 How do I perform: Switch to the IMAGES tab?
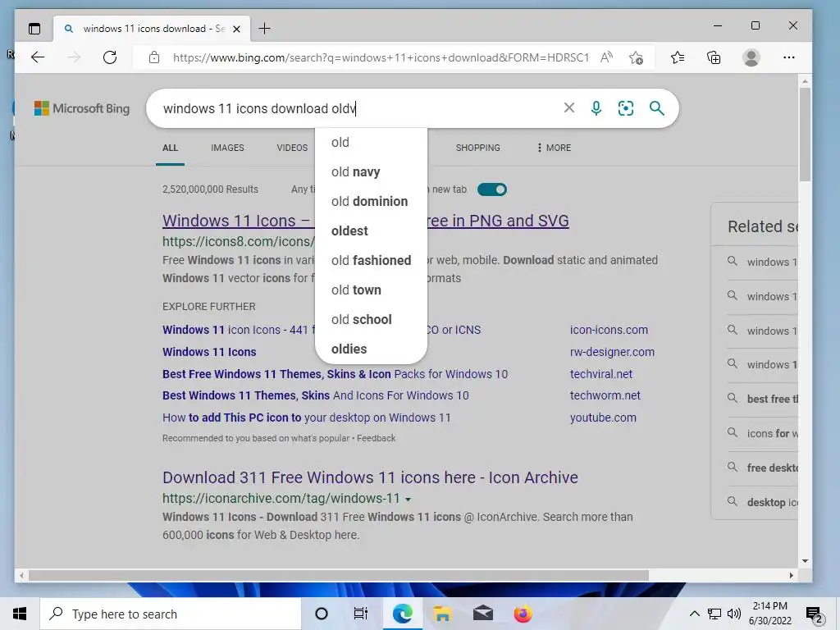[227, 148]
